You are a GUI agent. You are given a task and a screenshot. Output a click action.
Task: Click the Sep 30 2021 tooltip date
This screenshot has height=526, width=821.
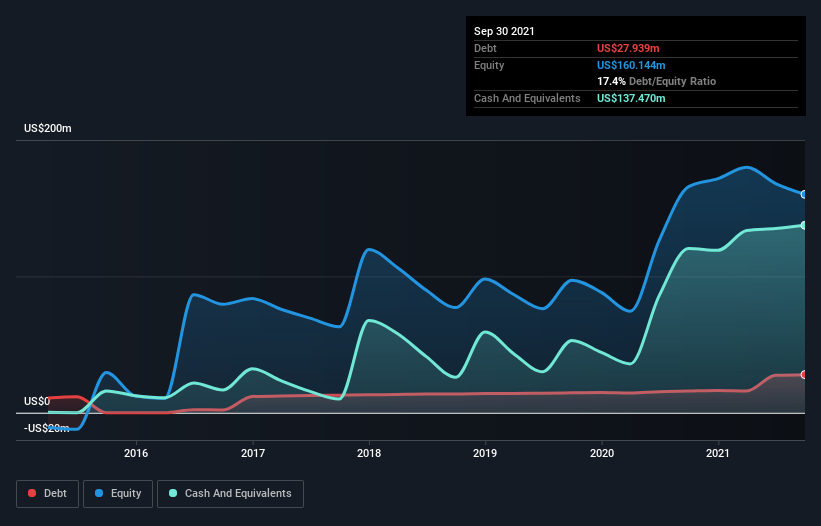click(504, 31)
